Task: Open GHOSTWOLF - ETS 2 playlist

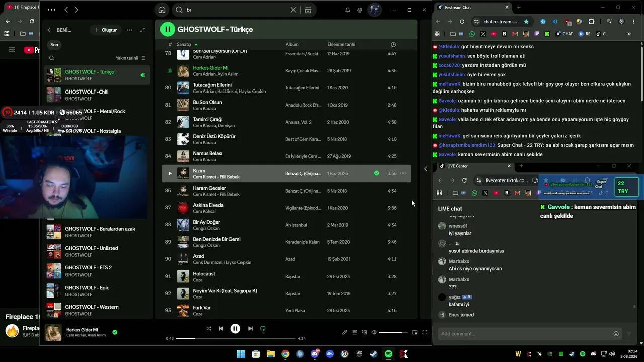Action: pos(98,271)
